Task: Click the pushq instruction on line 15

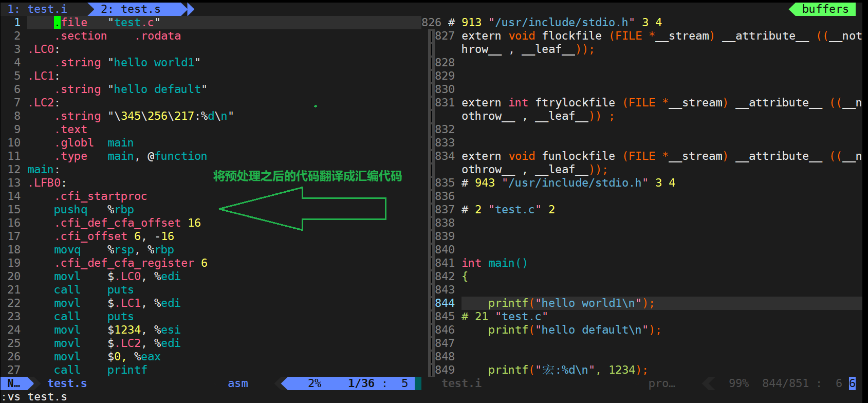Action: pyautogui.click(x=71, y=209)
